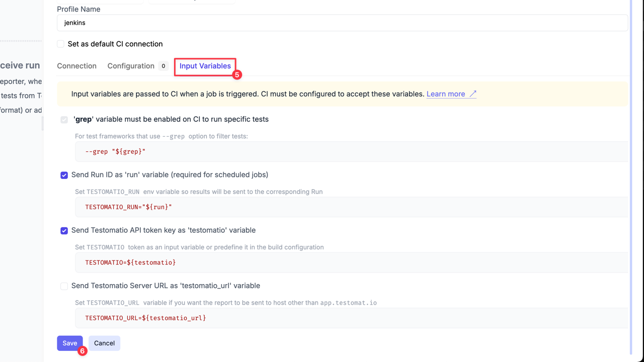Image resolution: width=644 pixels, height=362 pixels.
Task: Open the Configuration tab
Action: pyautogui.click(x=131, y=66)
